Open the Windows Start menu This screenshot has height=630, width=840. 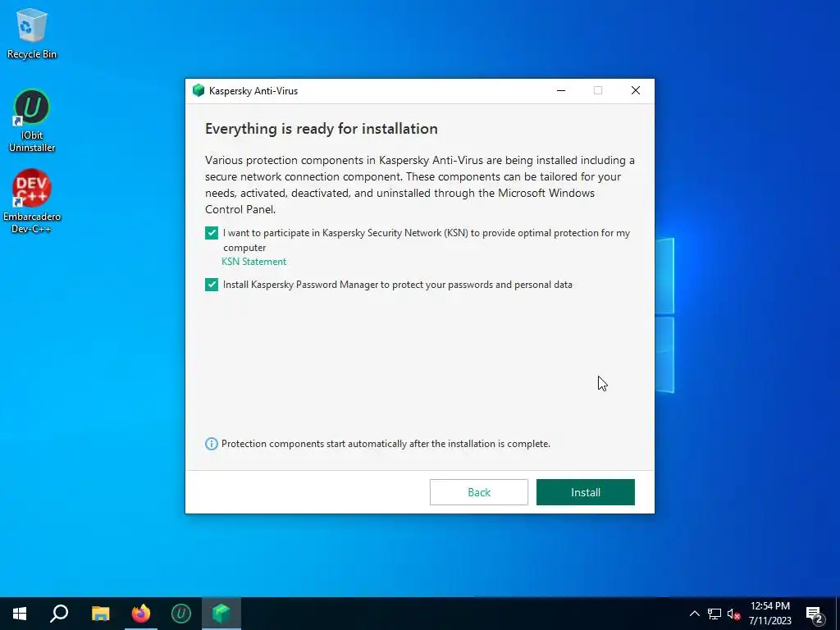point(20,614)
